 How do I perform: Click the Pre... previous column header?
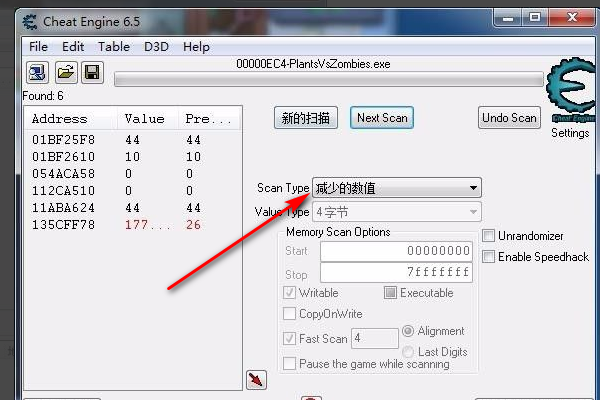pos(209,119)
